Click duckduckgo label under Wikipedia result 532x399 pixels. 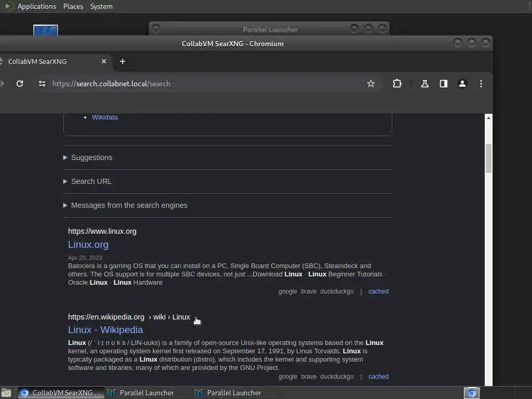click(x=337, y=377)
